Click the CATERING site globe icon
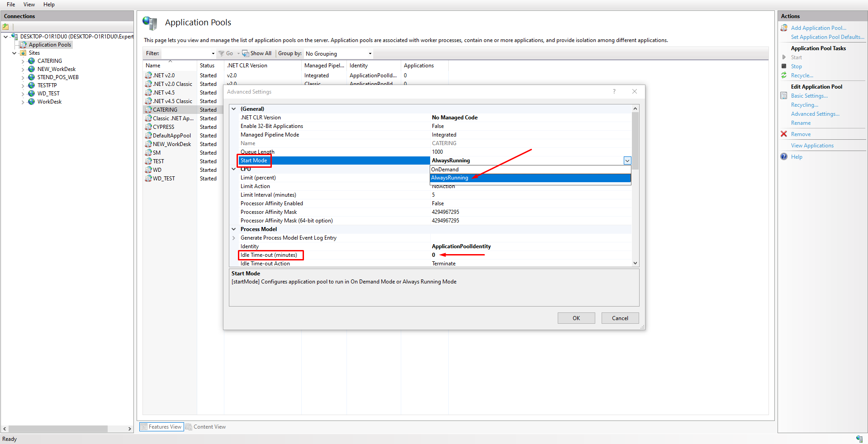 coord(31,61)
